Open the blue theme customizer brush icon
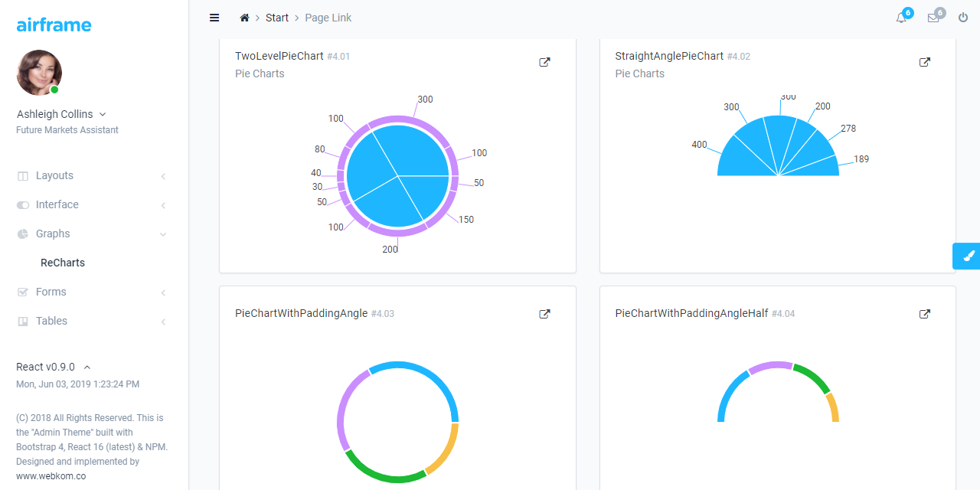The width and height of the screenshot is (980, 490). click(x=966, y=256)
